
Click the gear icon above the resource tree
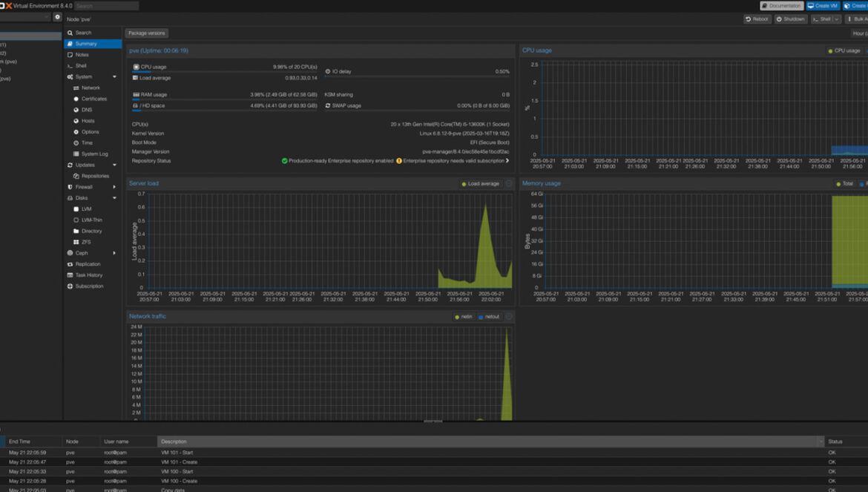click(57, 17)
